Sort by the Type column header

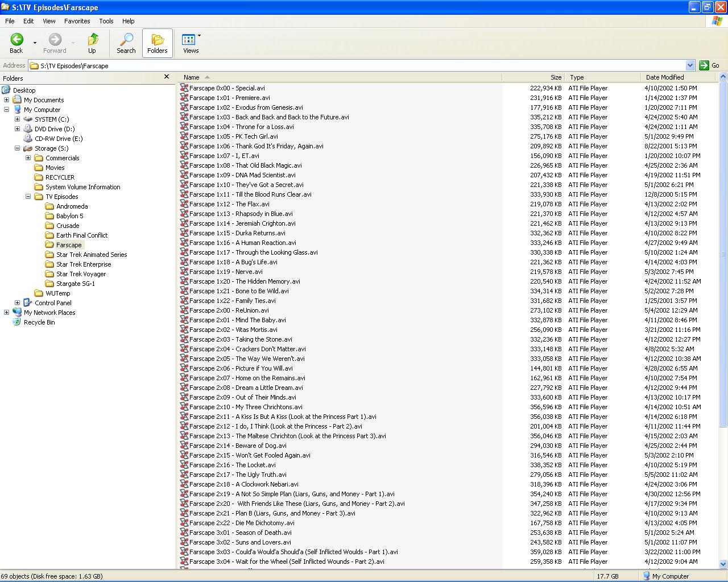[602, 77]
